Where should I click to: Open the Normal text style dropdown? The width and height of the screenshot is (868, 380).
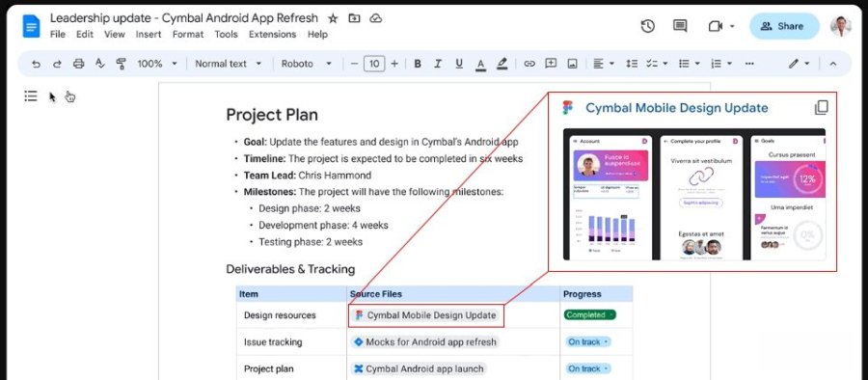coord(228,64)
